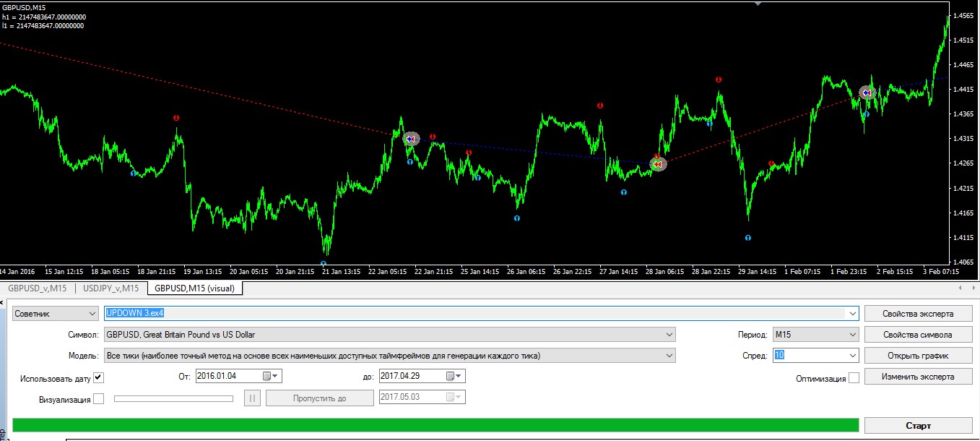Select the trade marker circle near 28 Jan 06:15
The width and height of the screenshot is (980, 441).
pyautogui.click(x=657, y=165)
